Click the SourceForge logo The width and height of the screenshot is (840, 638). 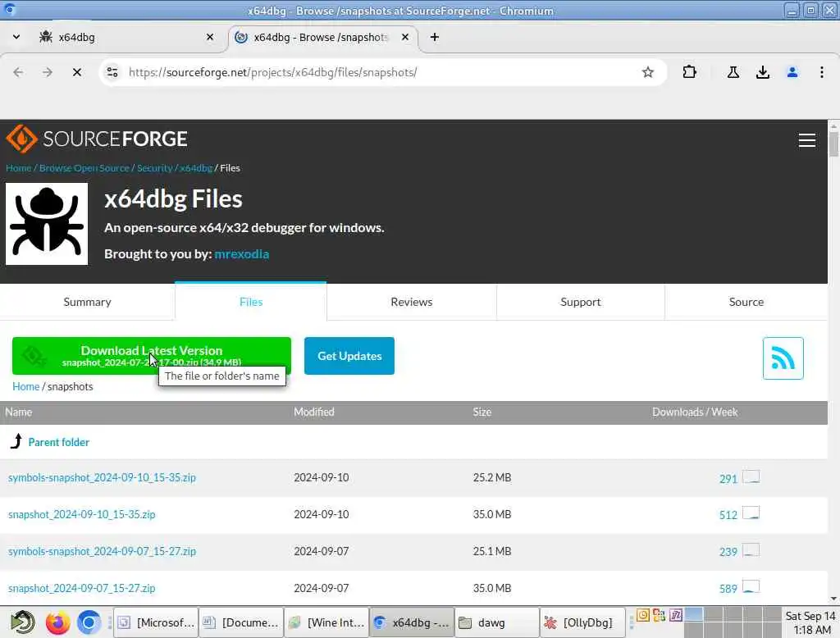coord(97,139)
